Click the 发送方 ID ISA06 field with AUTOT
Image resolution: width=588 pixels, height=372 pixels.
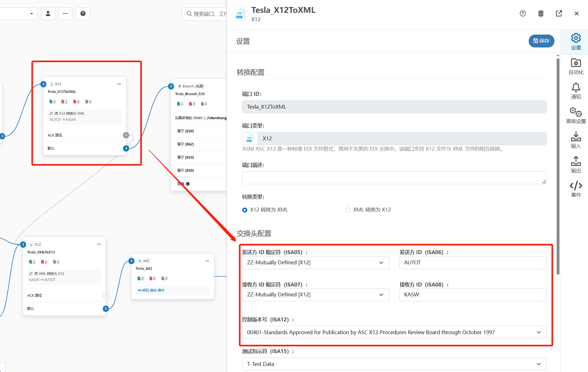click(472, 263)
